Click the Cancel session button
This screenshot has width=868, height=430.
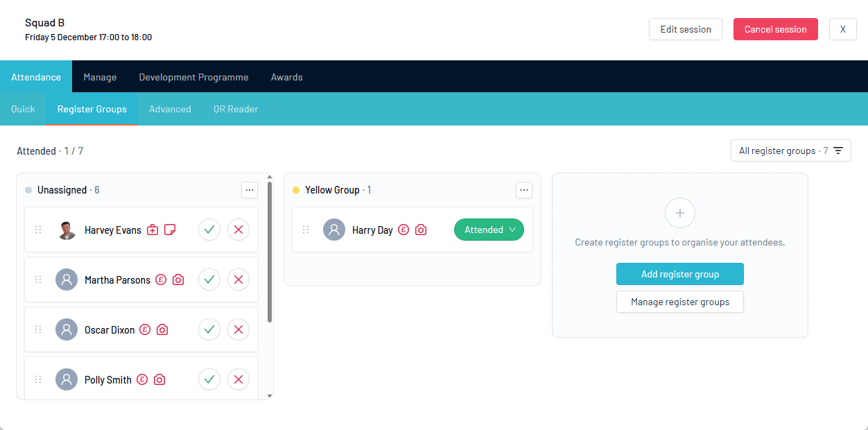775,29
